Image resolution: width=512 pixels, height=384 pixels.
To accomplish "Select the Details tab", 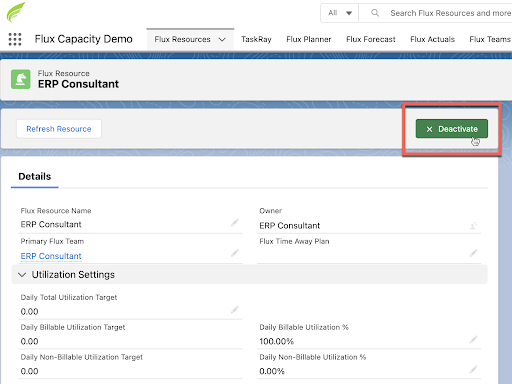I will 35,176.
